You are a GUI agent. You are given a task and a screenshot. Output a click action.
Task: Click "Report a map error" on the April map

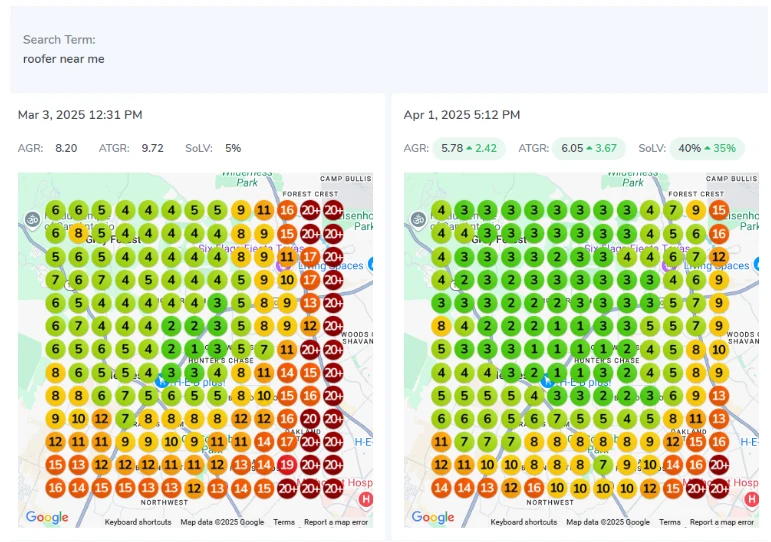click(x=722, y=522)
